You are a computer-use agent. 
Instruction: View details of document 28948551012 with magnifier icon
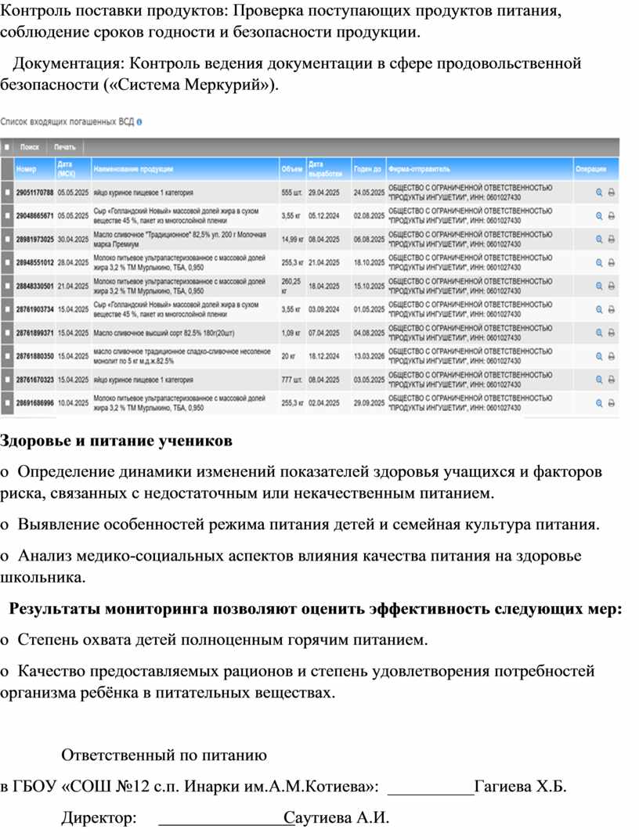pos(599,262)
